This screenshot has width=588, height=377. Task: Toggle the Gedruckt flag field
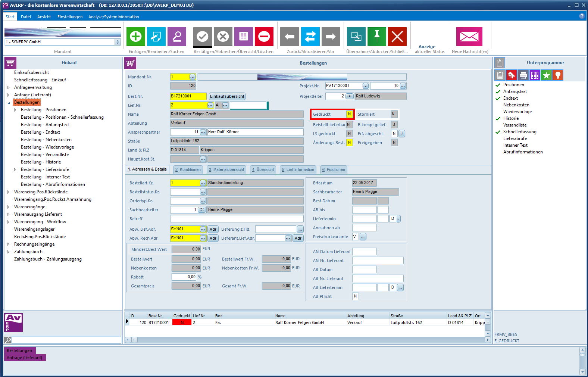pyautogui.click(x=349, y=114)
